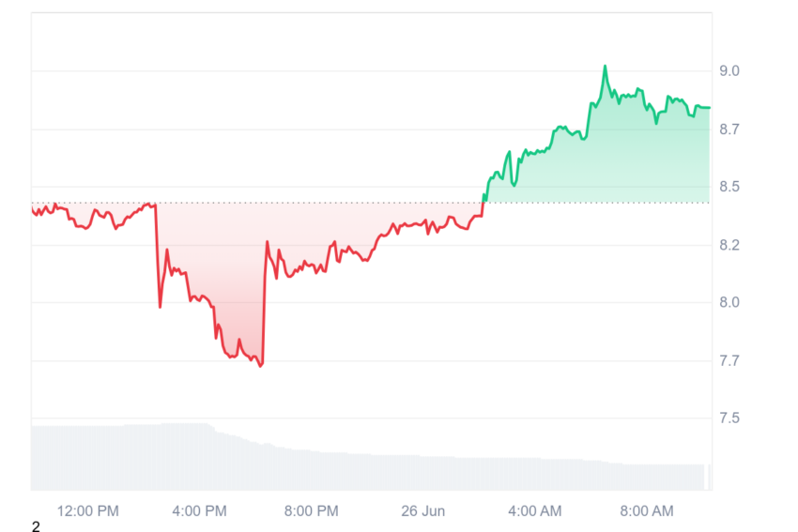
Task: Click the red-to-green line crossover point
Action: [x=483, y=203]
